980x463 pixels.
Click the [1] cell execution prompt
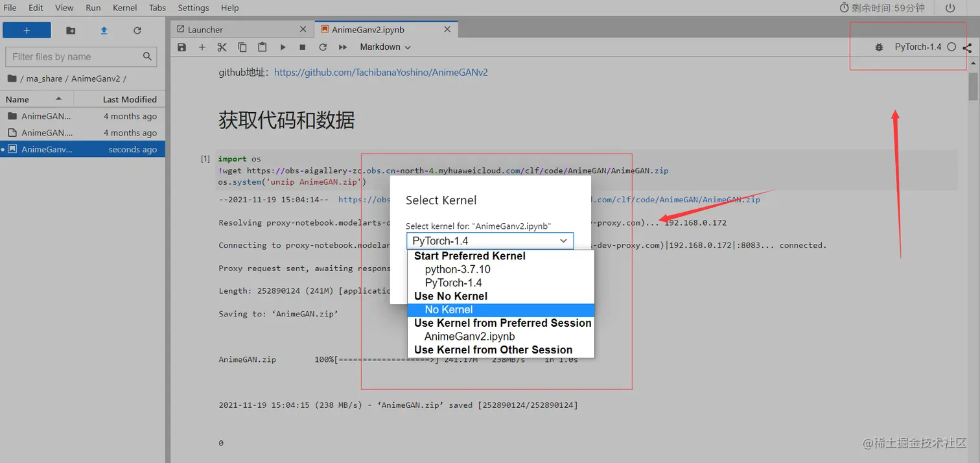click(205, 159)
